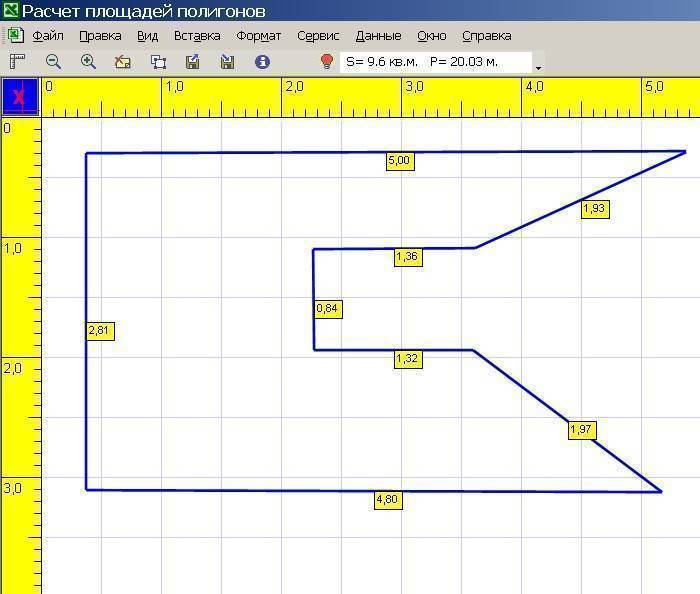The width and height of the screenshot is (700, 594).
Task: Click the 3,0 mark on horizontal ruler
Action: [414, 87]
